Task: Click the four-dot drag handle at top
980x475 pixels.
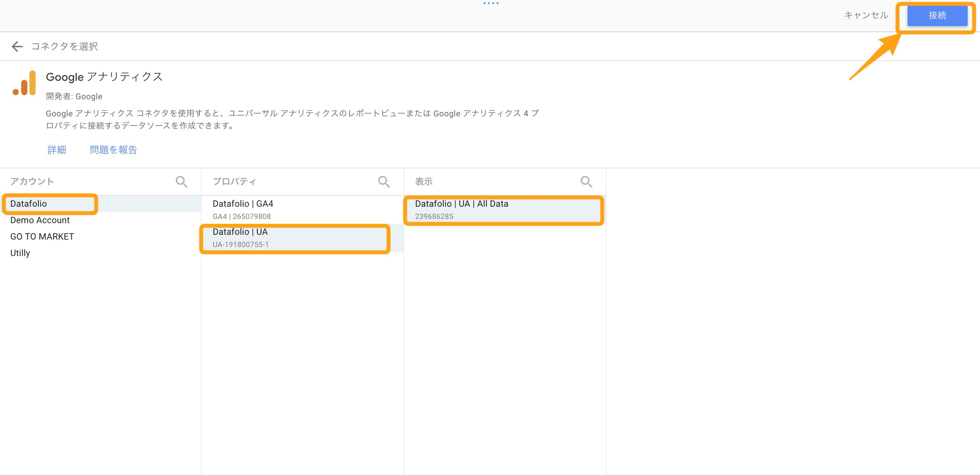Action: coord(491,3)
